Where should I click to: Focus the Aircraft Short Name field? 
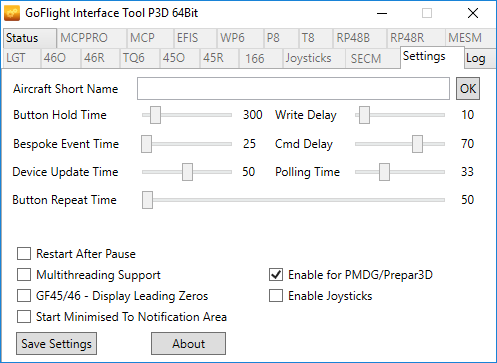click(293, 89)
